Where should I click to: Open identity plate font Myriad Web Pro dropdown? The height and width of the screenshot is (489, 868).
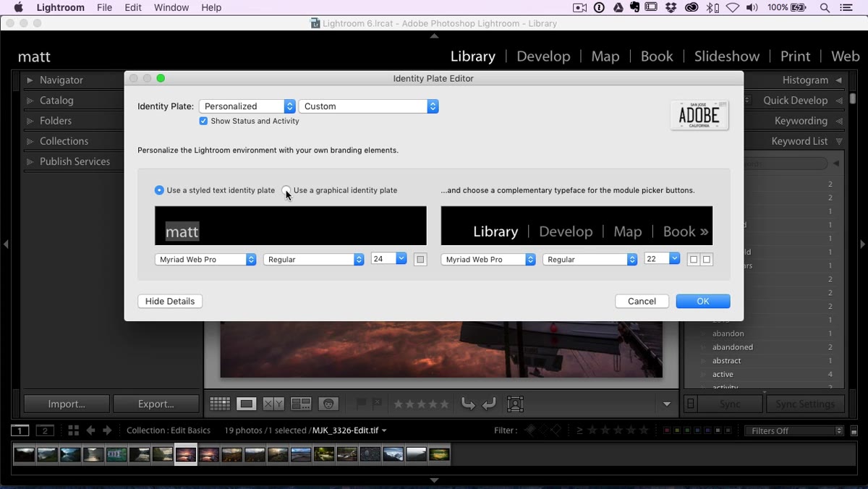(x=205, y=259)
